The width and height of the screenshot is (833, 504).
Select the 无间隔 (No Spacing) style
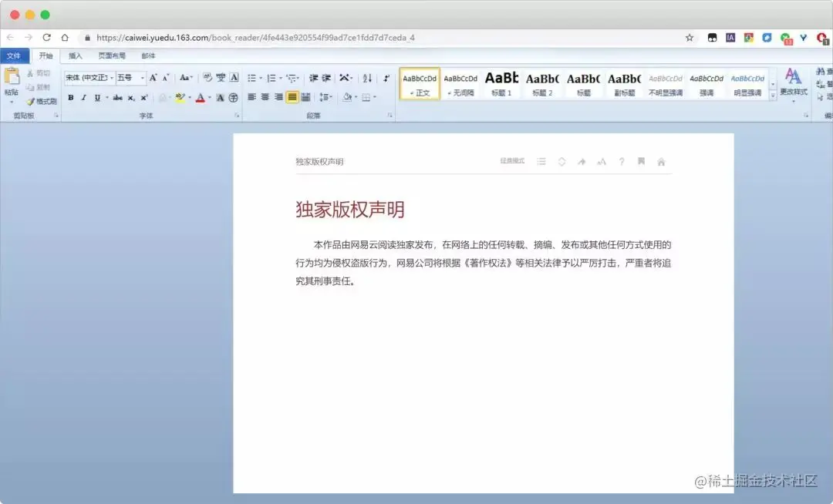tap(460, 84)
